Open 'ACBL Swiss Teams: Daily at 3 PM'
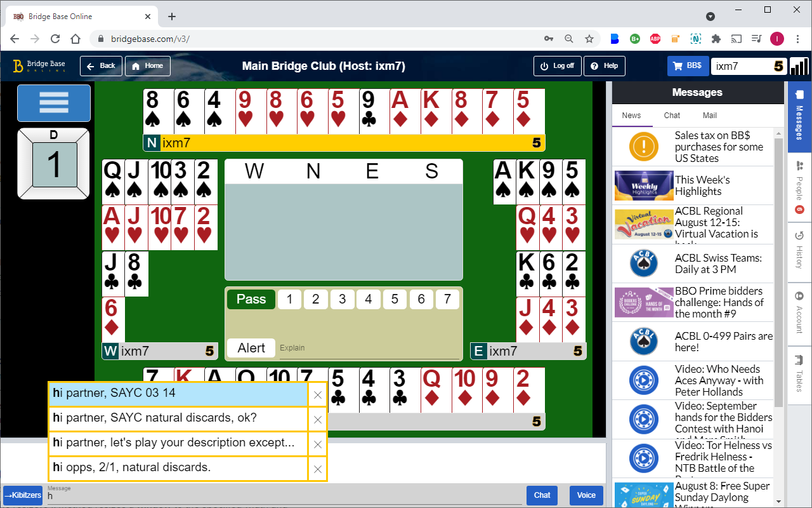 point(693,264)
